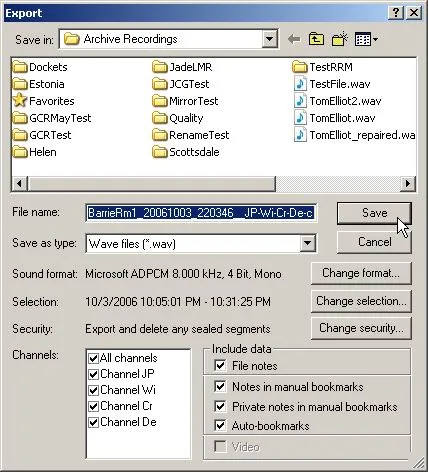Click the Save button
Screen dimensions: 428x472
tap(374, 213)
